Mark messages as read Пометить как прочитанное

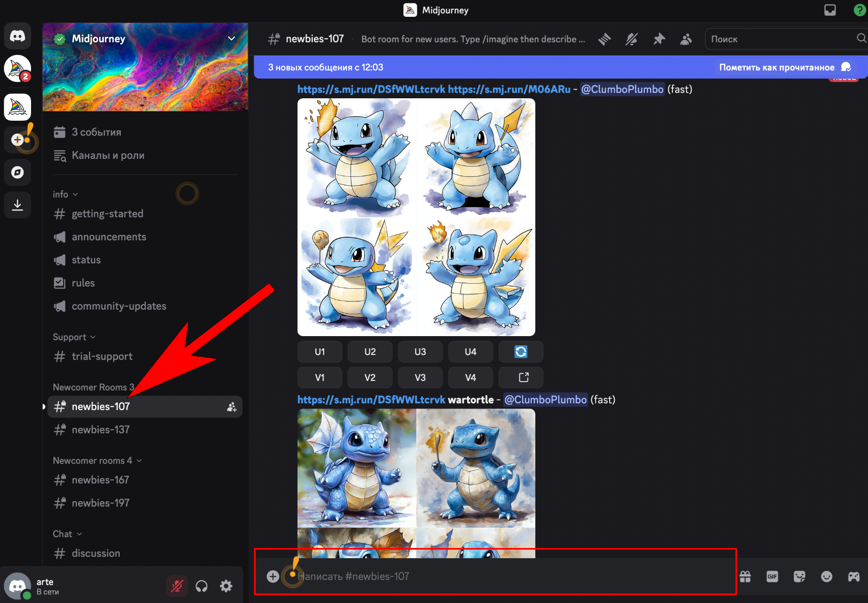click(x=784, y=67)
